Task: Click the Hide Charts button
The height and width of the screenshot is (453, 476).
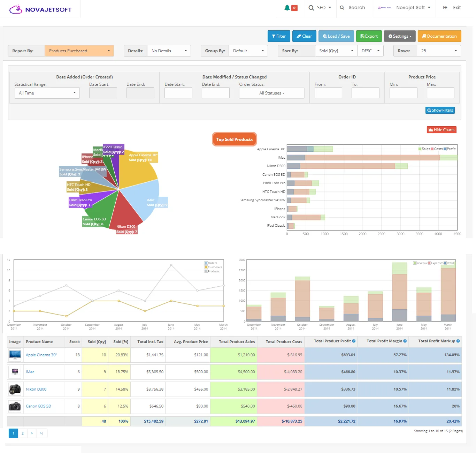Action: point(442,130)
